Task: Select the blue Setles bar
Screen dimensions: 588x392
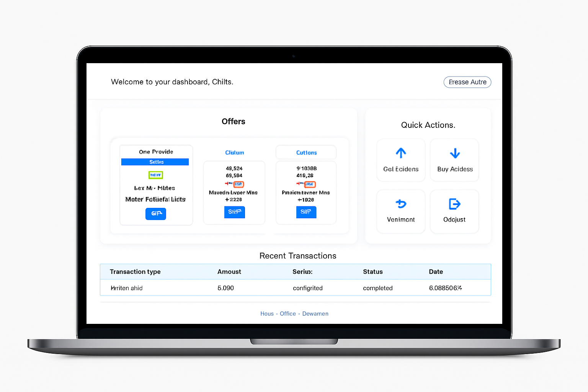Action: pyautogui.click(x=155, y=162)
